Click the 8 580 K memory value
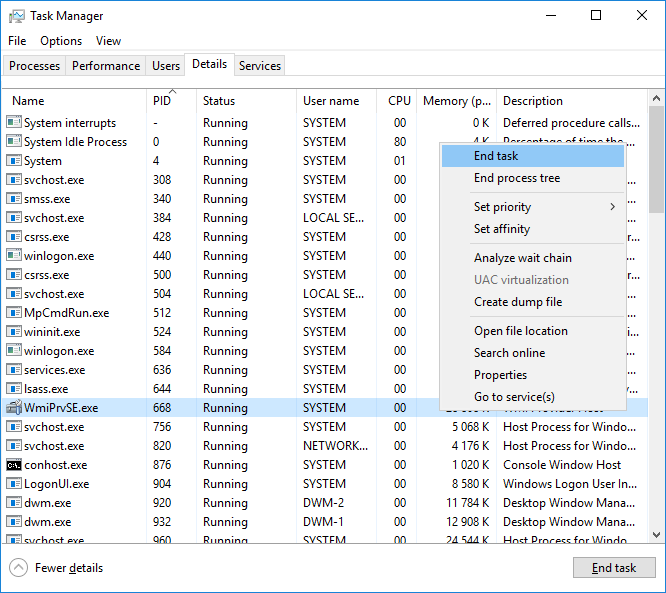 [471, 483]
